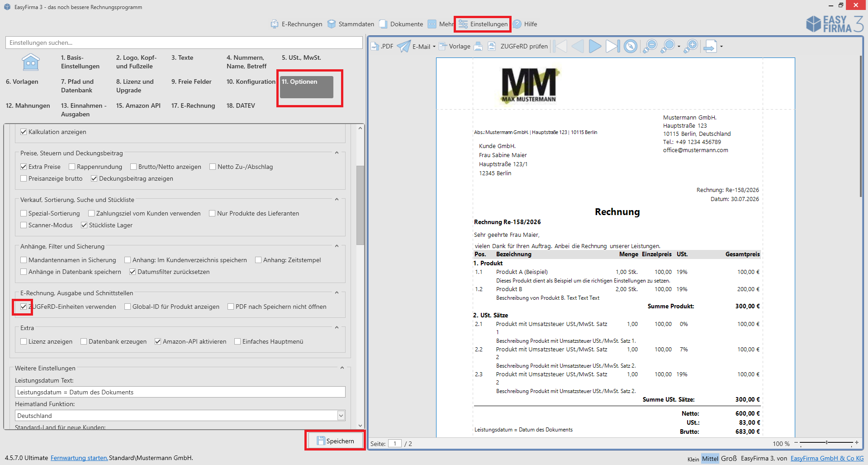868x465 pixels.
Task: Click the ZUGFeRD prüfen icon
Action: pos(492,46)
